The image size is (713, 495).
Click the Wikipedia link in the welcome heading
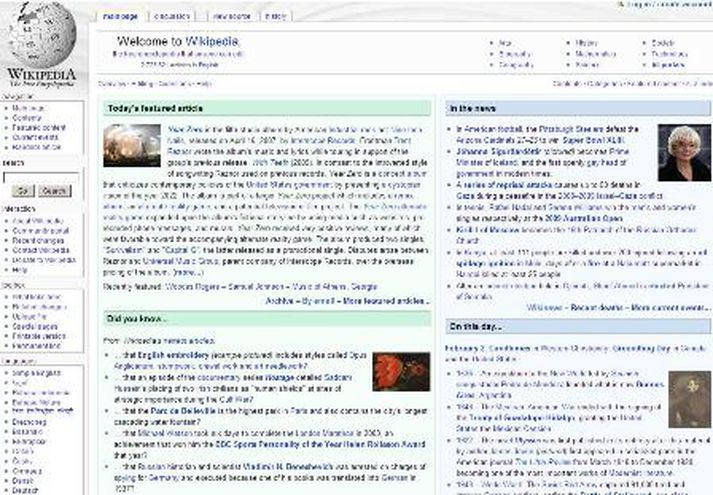click(x=212, y=41)
